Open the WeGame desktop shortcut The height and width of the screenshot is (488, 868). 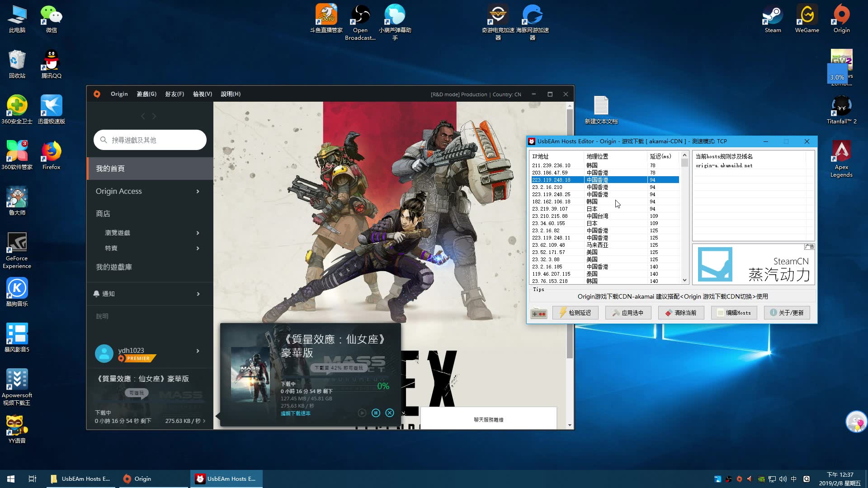point(807,19)
